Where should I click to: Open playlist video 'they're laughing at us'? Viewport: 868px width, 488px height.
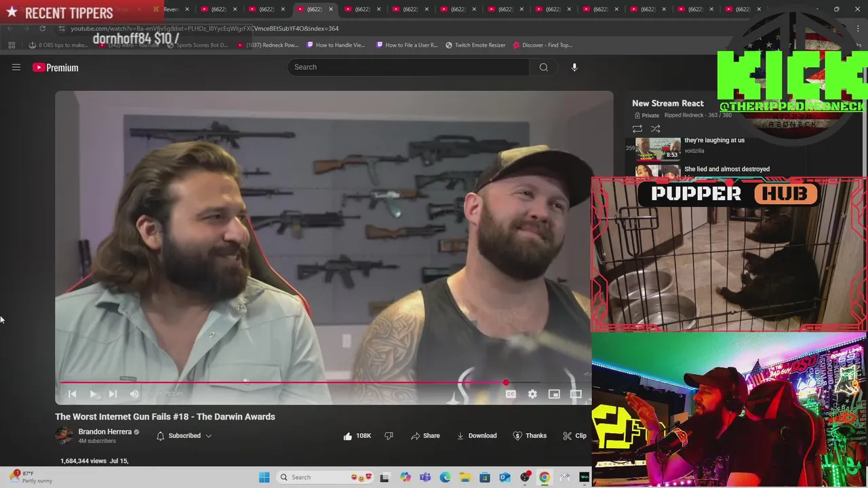pyautogui.click(x=714, y=140)
